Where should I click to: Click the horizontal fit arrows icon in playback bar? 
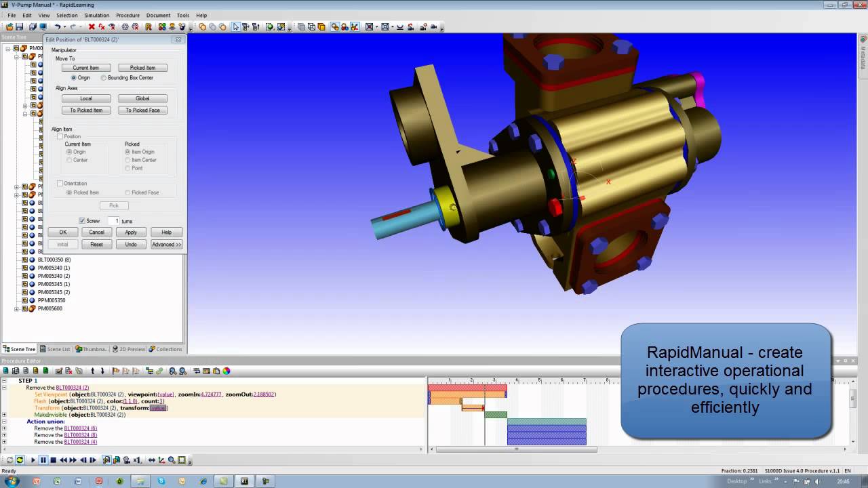(x=152, y=460)
